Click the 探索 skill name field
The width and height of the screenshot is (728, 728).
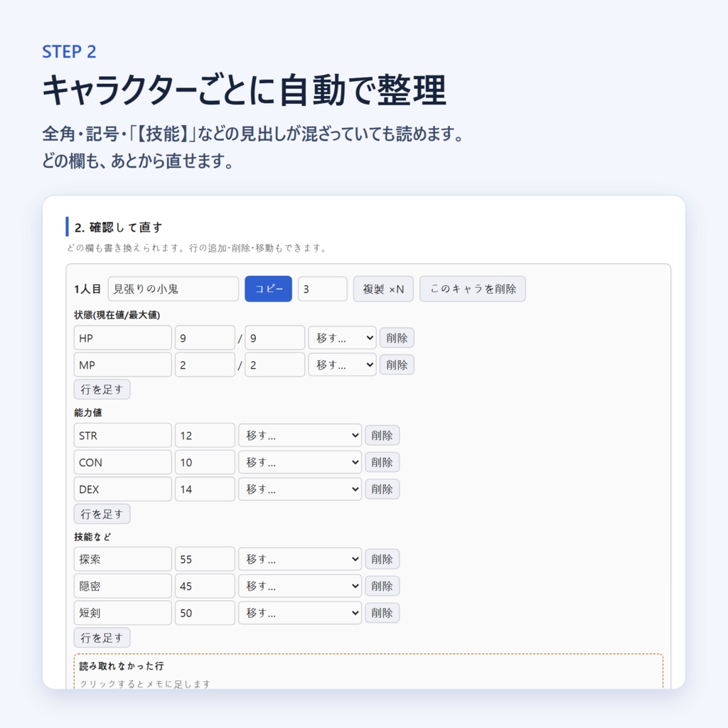coord(122,560)
